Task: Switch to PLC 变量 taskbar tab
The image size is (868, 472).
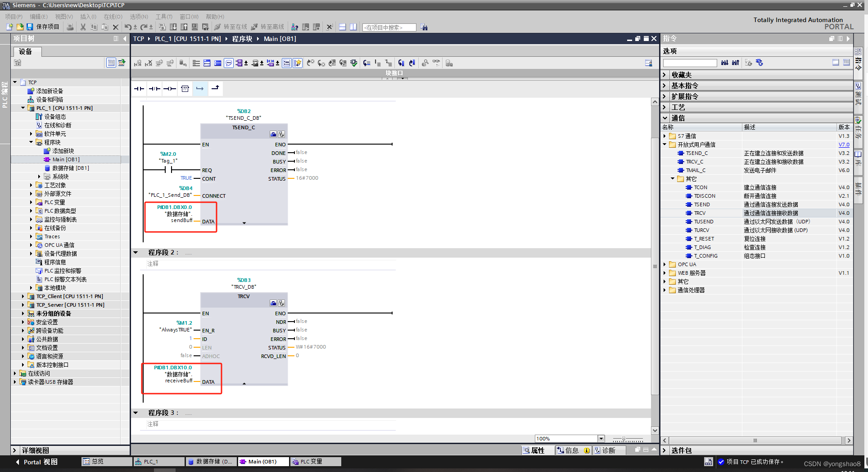Action: tap(315, 462)
